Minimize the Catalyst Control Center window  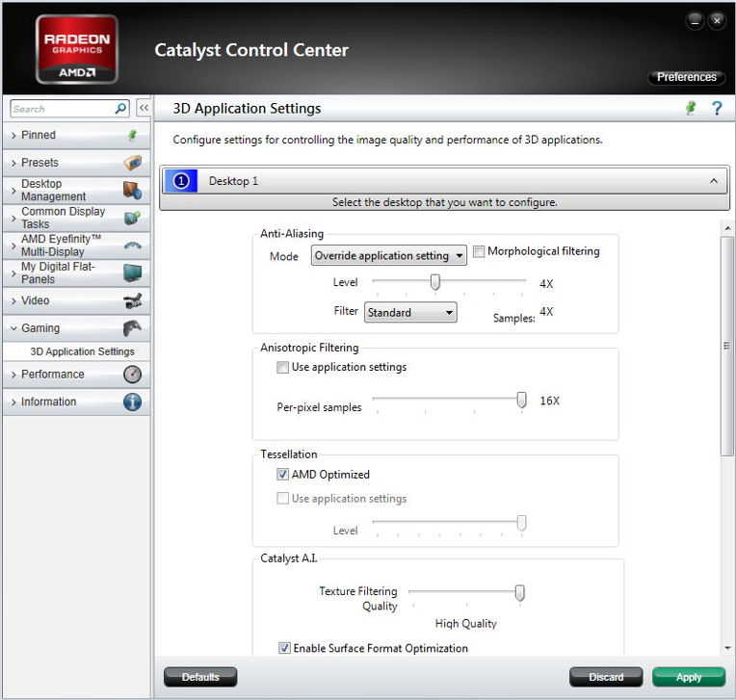[x=695, y=20]
